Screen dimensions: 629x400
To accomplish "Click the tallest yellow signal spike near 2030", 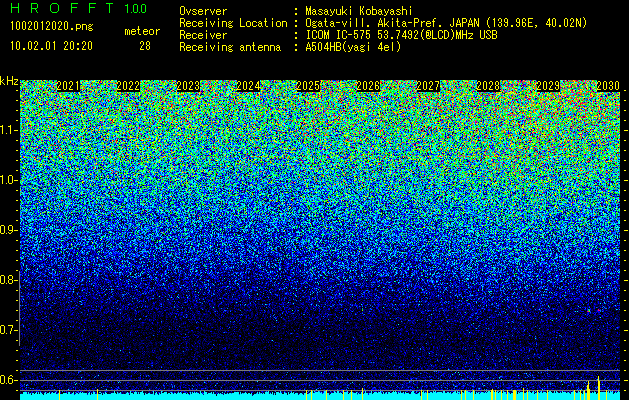I will click(x=599, y=388).
